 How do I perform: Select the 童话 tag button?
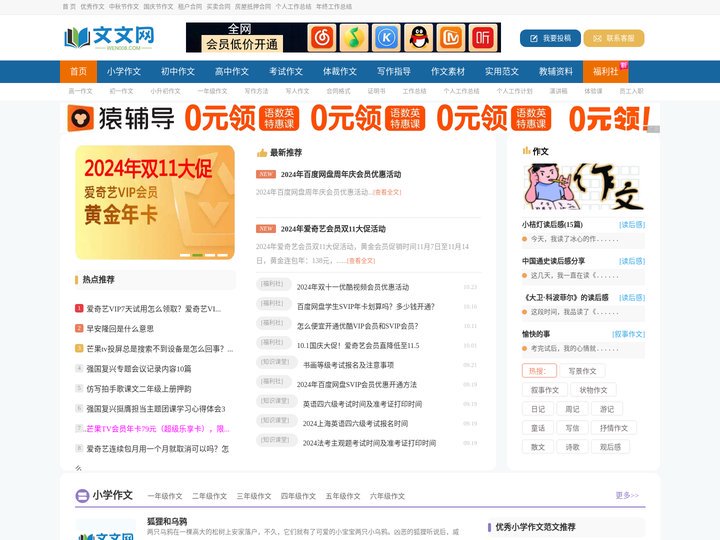(x=538, y=428)
